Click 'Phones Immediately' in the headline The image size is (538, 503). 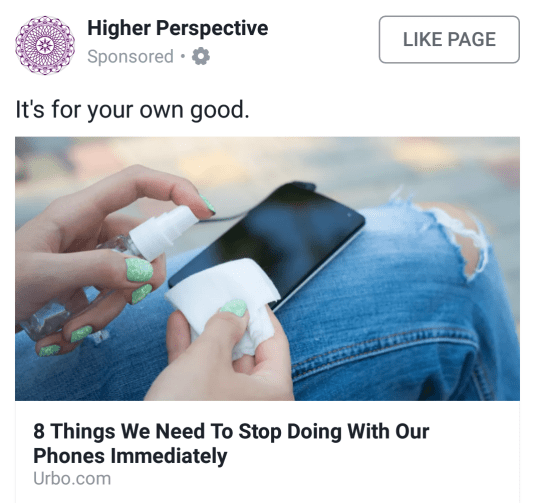pyautogui.click(x=130, y=456)
